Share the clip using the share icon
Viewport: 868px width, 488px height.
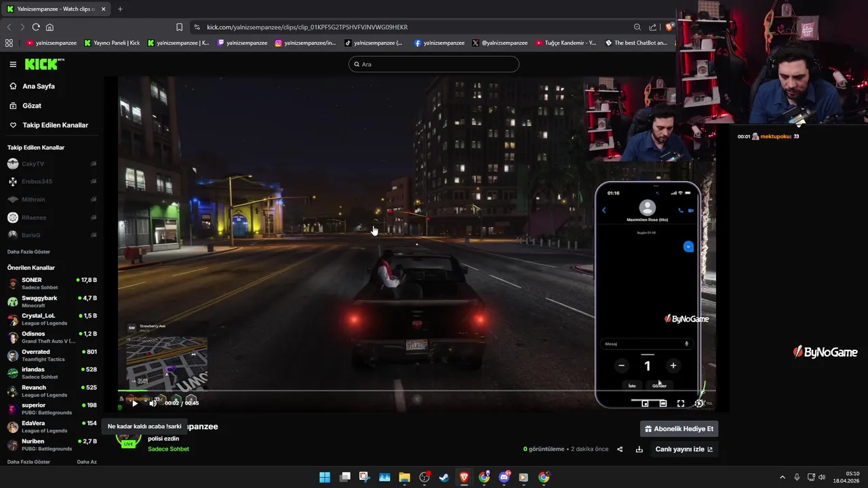click(620, 449)
